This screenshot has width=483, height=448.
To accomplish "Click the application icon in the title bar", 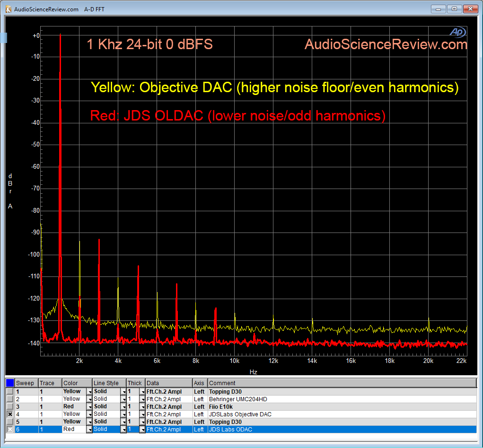I will [x=9, y=9].
